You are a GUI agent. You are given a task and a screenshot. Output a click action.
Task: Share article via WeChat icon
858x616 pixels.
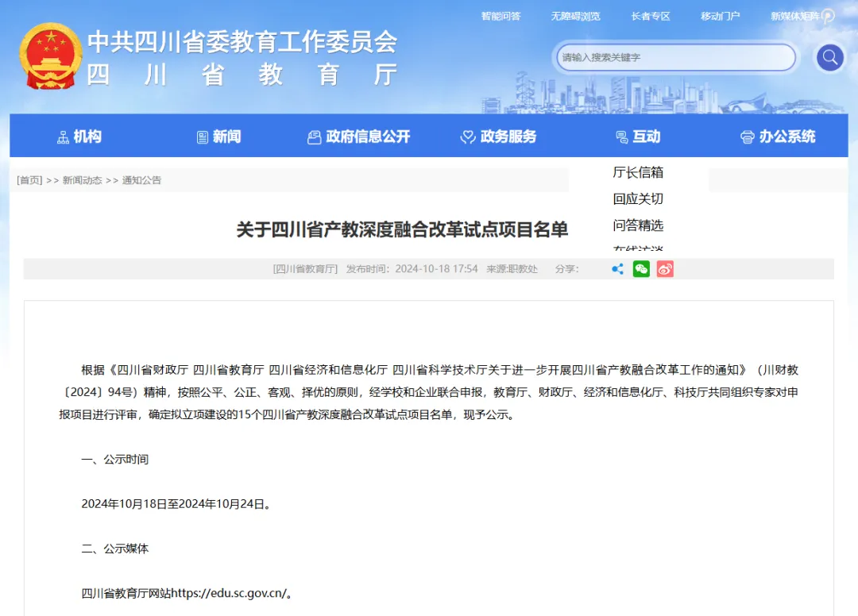(x=641, y=269)
